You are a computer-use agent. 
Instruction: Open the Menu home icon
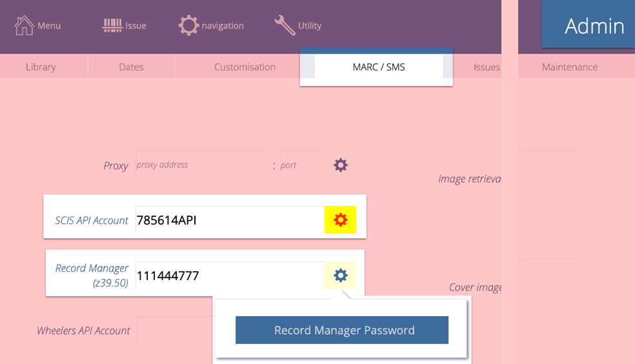25,26
